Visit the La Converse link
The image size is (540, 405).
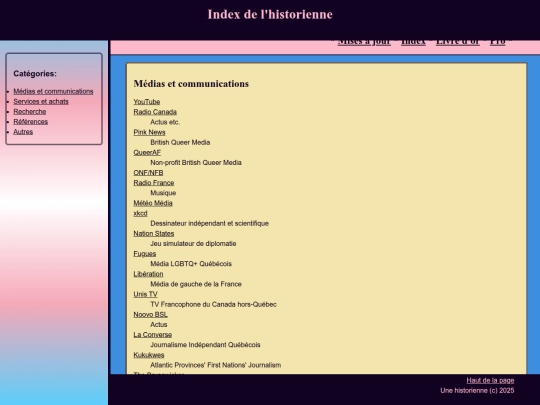(153, 334)
